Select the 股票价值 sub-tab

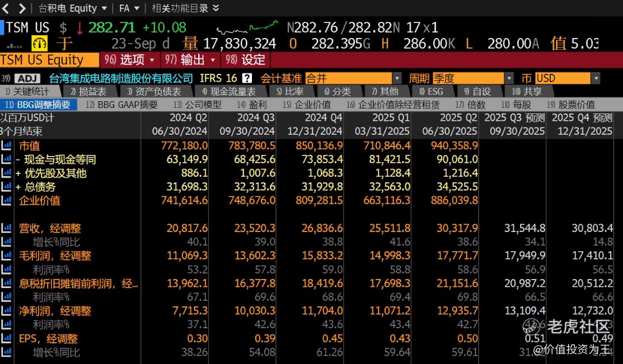click(570, 105)
